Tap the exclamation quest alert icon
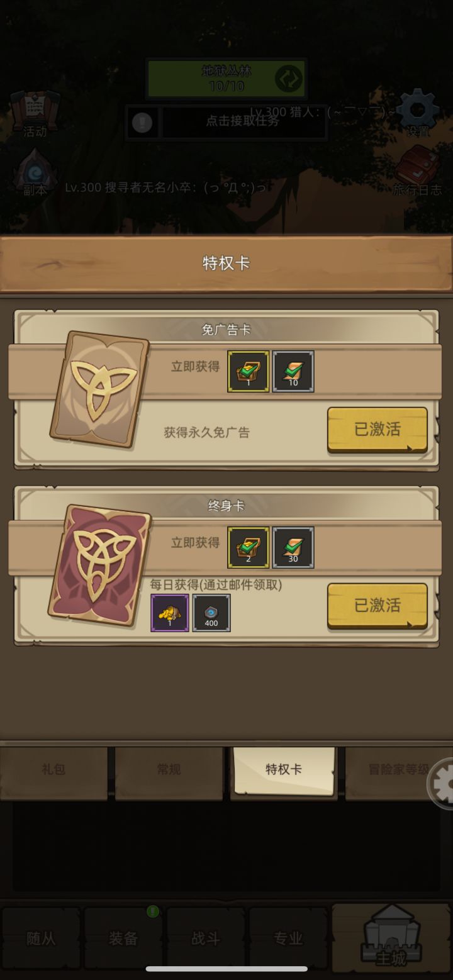Viewport: 453px width, 980px height. 142,122
